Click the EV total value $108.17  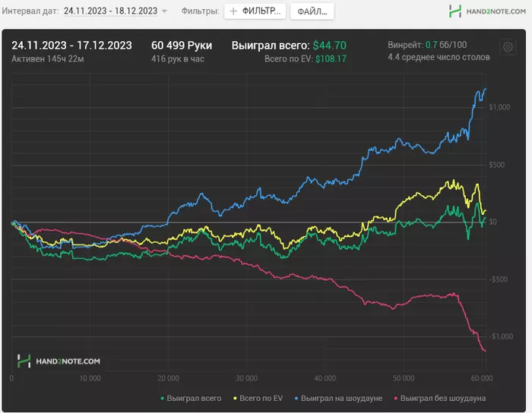(331, 58)
